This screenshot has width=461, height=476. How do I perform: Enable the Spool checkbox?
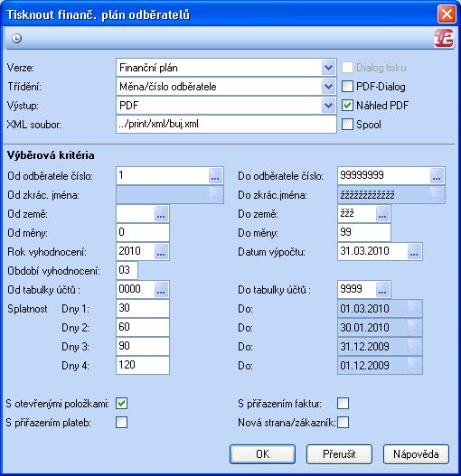347,124
